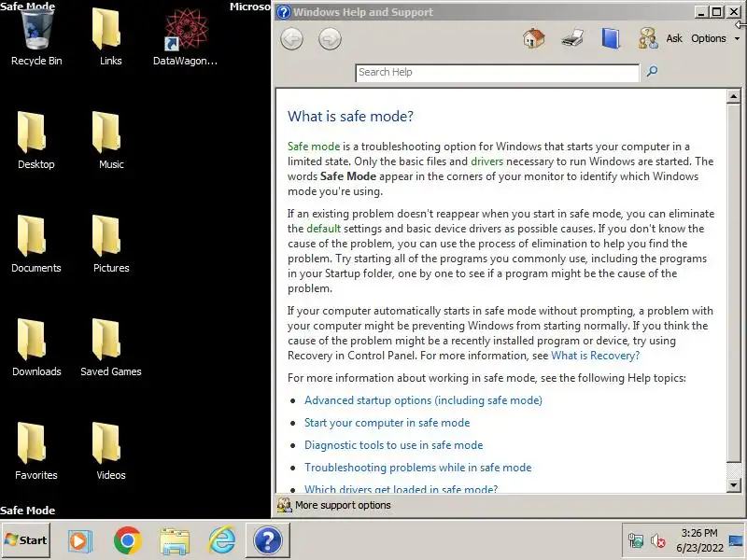Click the Ask label in the toolbar
The image size is (747, 560).
(x=673, y=38)
